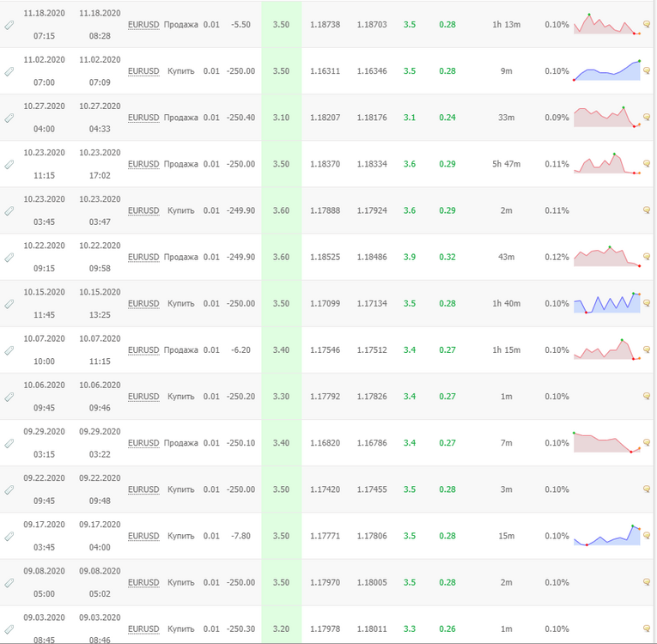Open comment bubble on the 10.27.2020 trade row
The width and height of the screenshot is (657, 644).
tap(647, 118)
